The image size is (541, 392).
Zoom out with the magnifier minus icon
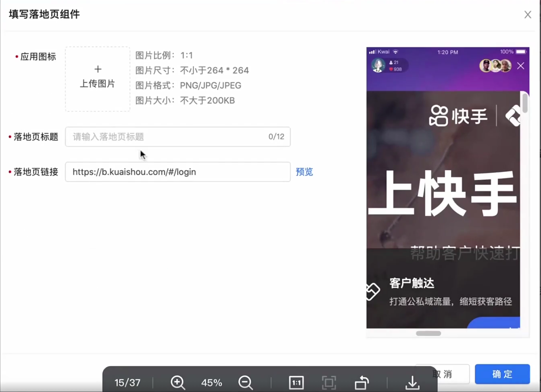[246, 382]
